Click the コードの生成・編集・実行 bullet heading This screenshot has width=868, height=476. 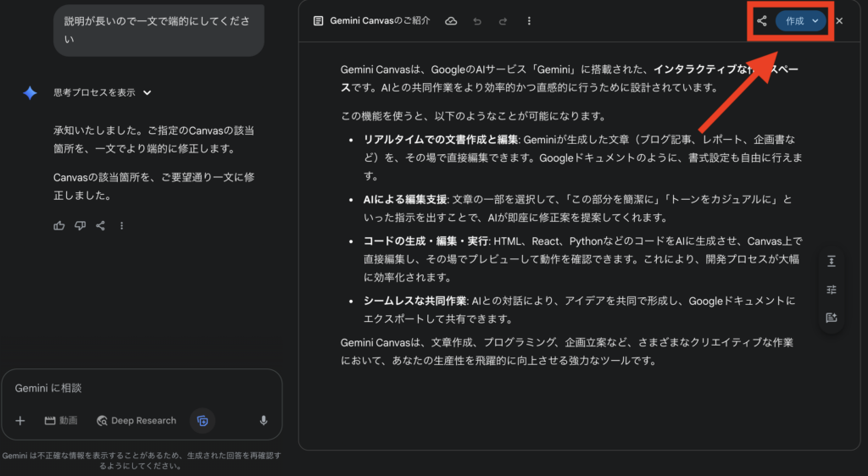tap(426, 241)
